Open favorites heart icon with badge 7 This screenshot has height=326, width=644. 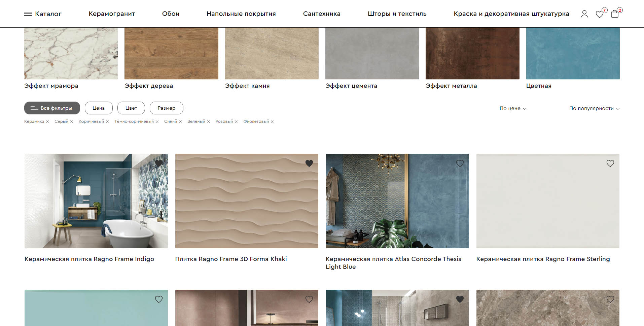tap(601, 13)
